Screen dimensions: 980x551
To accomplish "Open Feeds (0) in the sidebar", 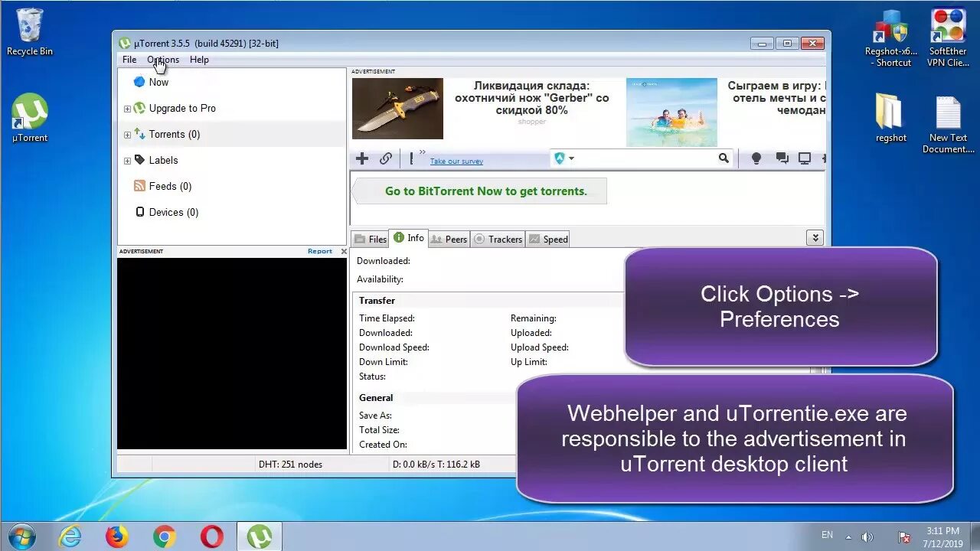I will click(170, 186).
